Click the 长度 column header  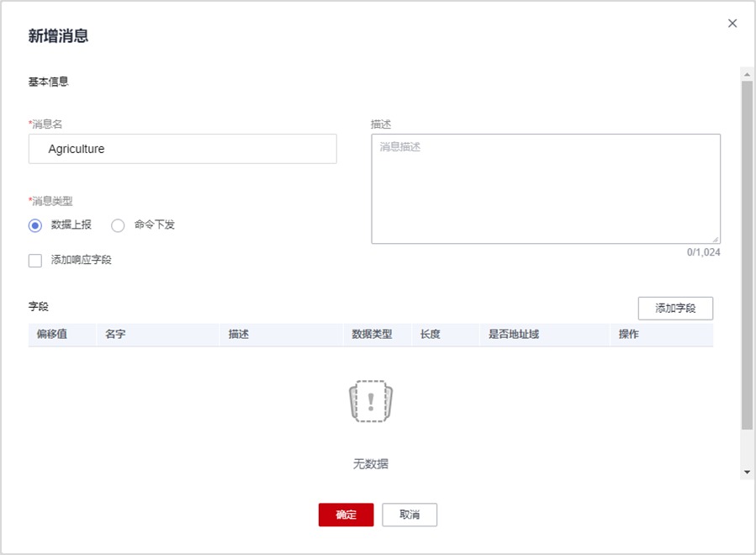(x=431, y=335)
